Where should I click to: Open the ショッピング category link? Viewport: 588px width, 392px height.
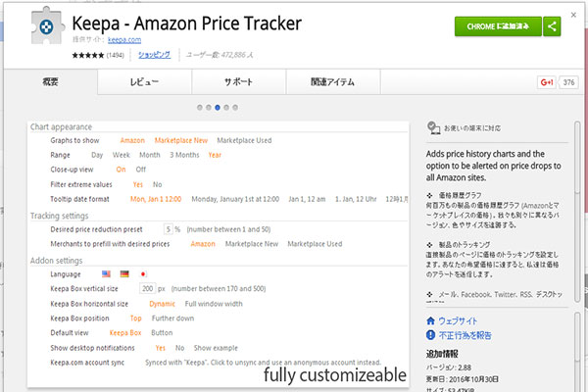(x=151, y=56)
